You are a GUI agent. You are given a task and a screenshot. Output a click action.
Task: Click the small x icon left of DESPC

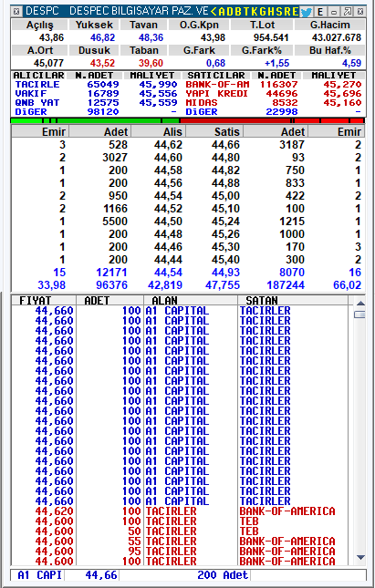point(16,12)
